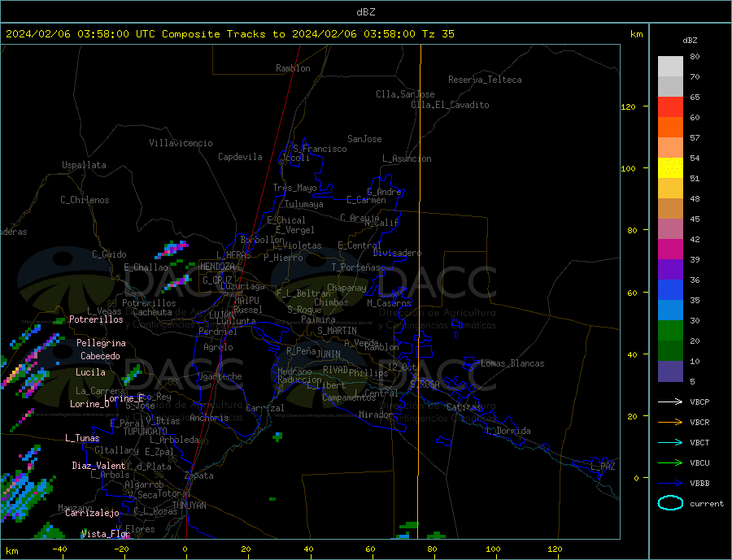Screen dimensions: 732x560
Task: Click the pink 'Vista_Flor' label
Action: pos(105,534)
